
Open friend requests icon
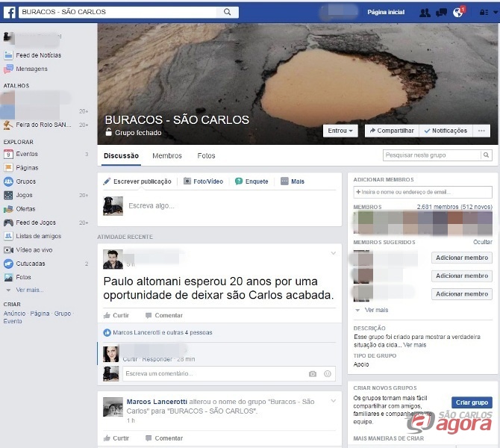tap(425, 13)
